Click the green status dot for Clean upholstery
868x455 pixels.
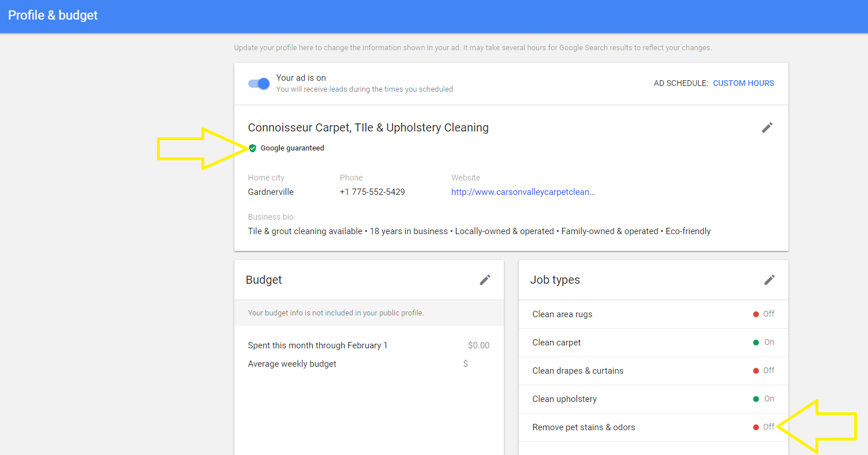pyautogui.click(x=755, y=399)
